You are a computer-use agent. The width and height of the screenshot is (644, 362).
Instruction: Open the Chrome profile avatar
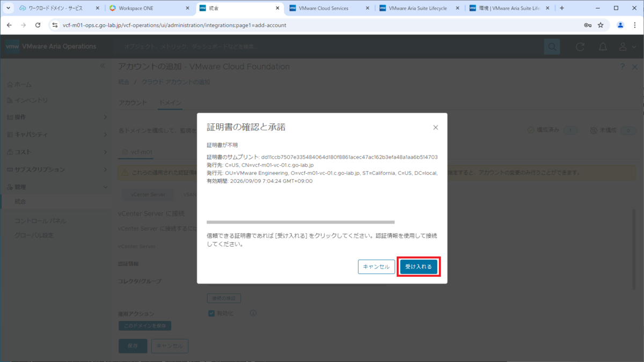point(620,25)
